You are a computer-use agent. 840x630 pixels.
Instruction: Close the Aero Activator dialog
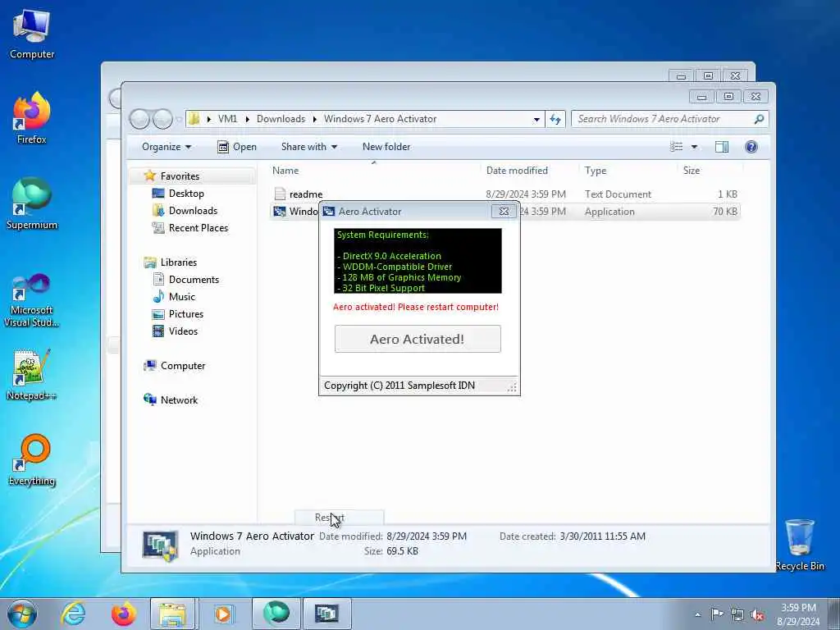pyautogui.click(x=504, y=211)
